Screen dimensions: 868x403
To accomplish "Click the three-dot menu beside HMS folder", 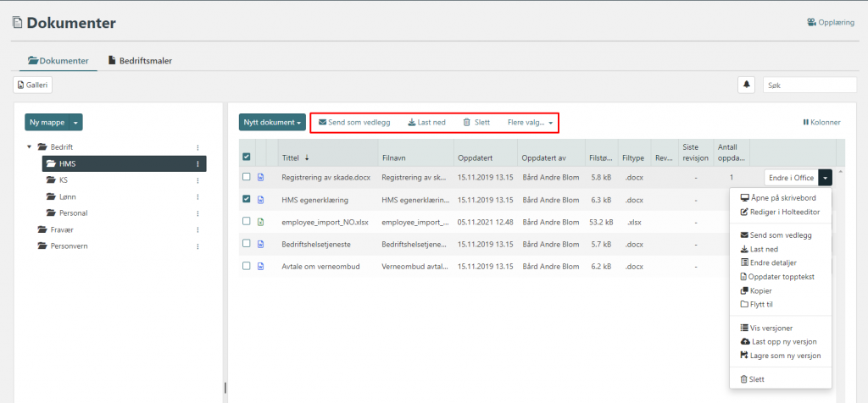I will pos(198,164).
